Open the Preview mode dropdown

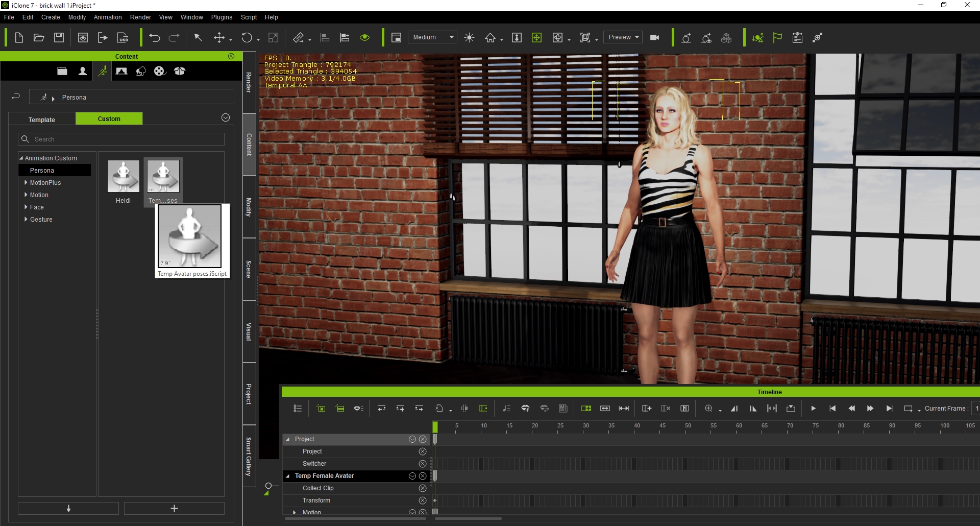pyautogui.click(x=623, y=37)
